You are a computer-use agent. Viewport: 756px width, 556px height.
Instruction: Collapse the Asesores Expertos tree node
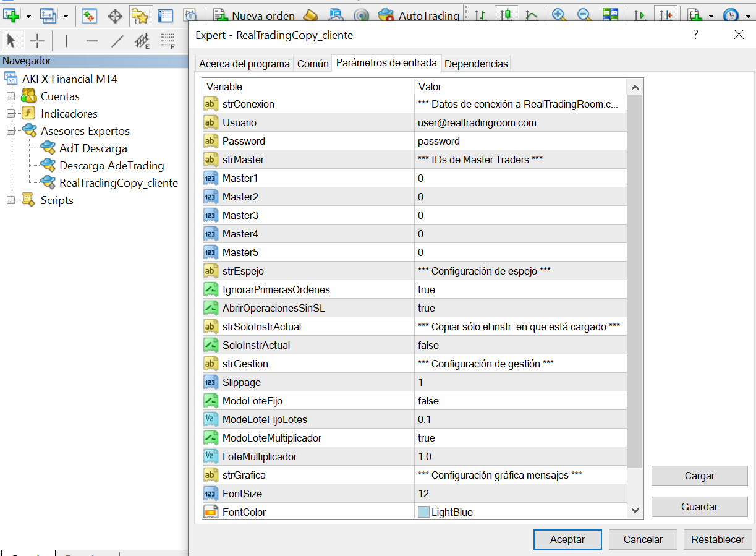[x=11, y=131]
